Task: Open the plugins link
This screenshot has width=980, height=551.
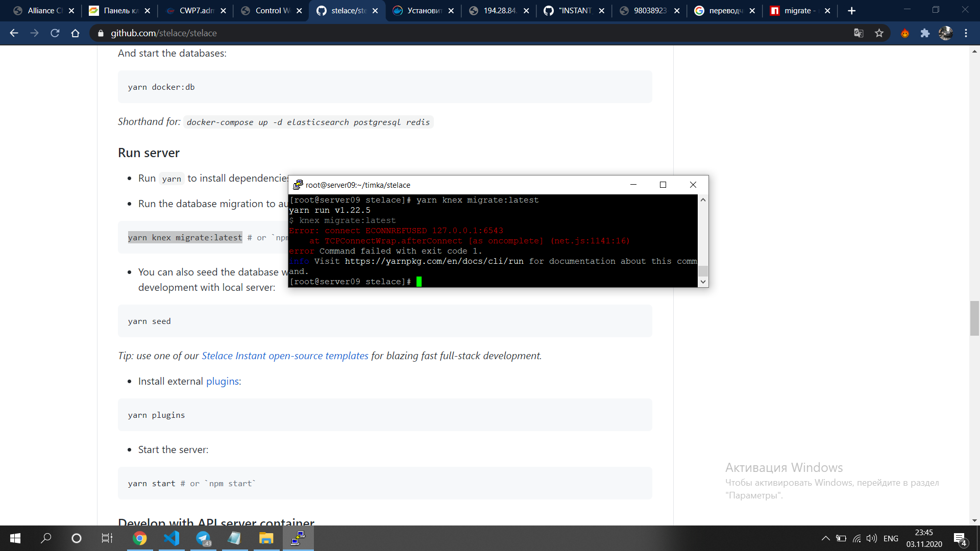Action: click(x=222, y=381)
